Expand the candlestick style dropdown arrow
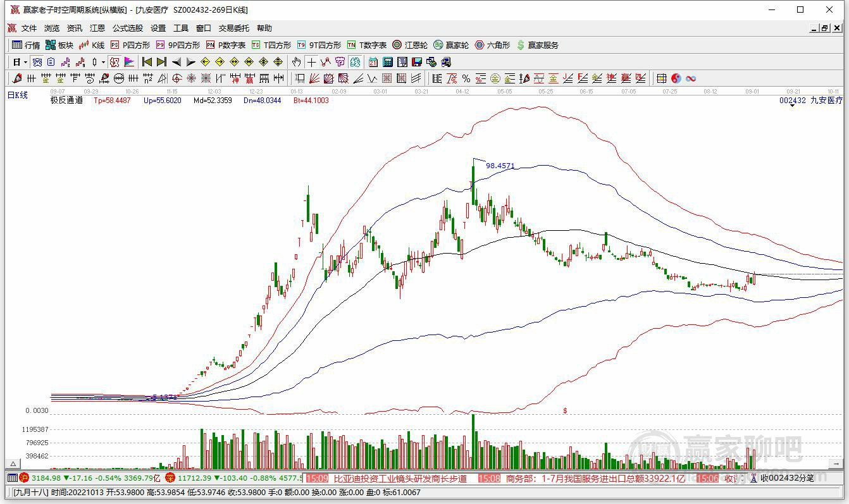Screen dimensions: 849x504 pyautogui.click(x=103, y=62)
